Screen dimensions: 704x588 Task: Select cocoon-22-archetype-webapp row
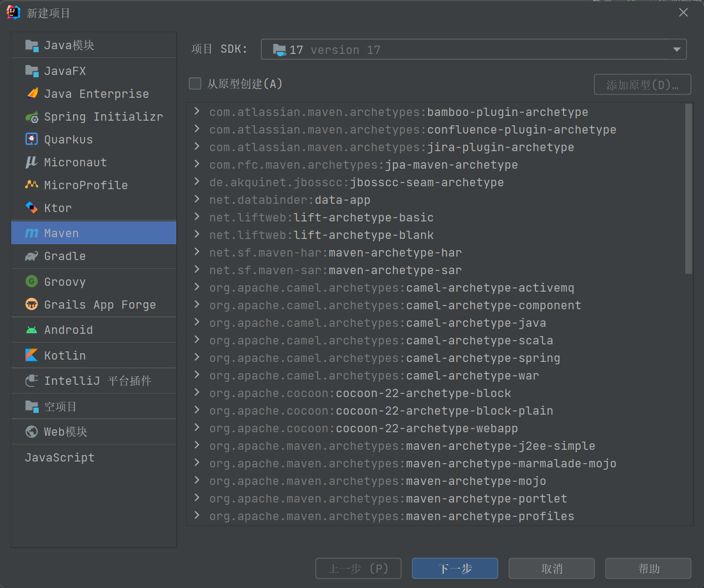click(436, 428)
